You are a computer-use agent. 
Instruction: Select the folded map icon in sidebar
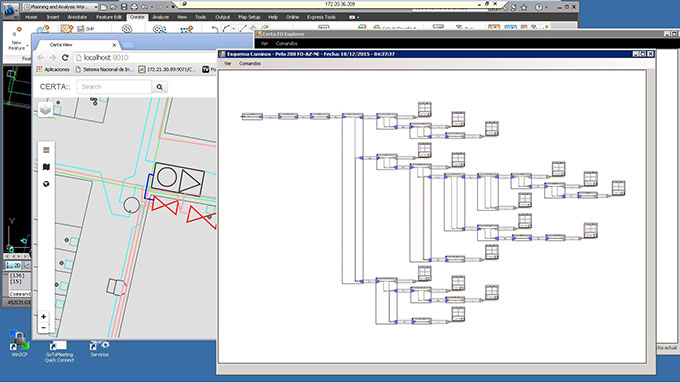pos(46,167)
